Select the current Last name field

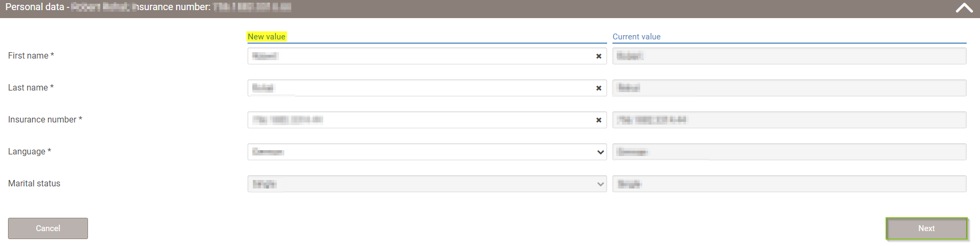tap(790, 88)
